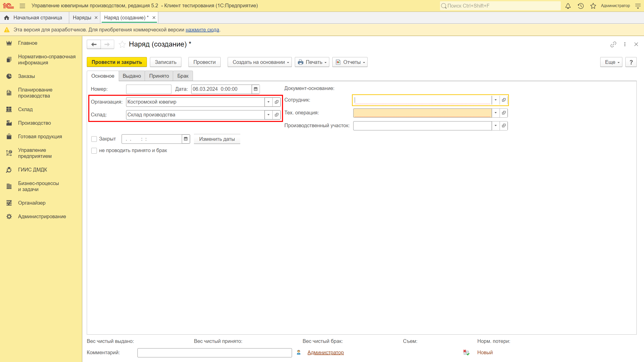Open Сотрудник record via open icon
The image size is (644, 362).
[x=504, y=100]
